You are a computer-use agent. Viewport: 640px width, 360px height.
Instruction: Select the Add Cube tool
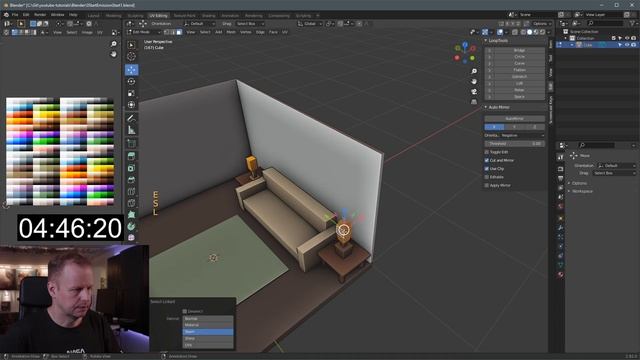(131, 143)
